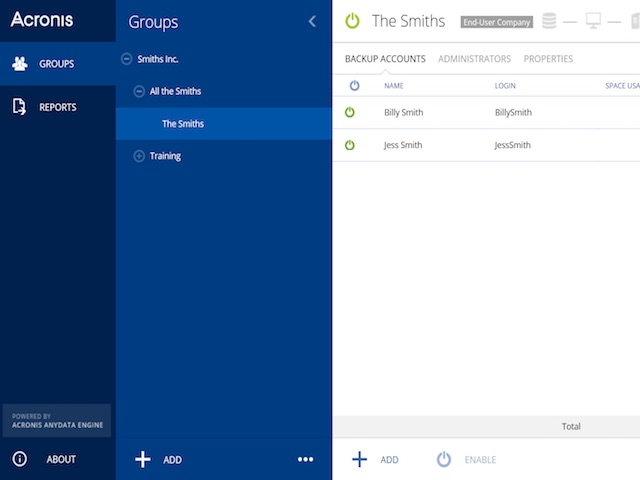Click BillySmith login cell

pyautogui.click(x=513, y=112)
